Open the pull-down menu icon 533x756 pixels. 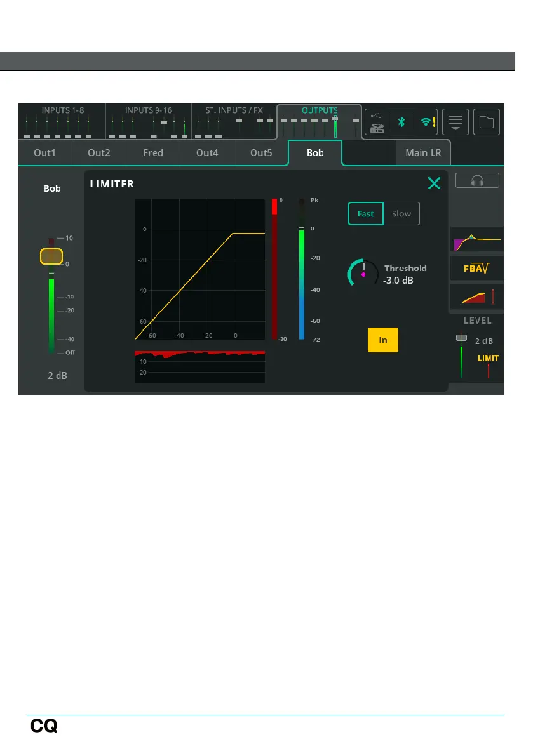click(455, 122)
